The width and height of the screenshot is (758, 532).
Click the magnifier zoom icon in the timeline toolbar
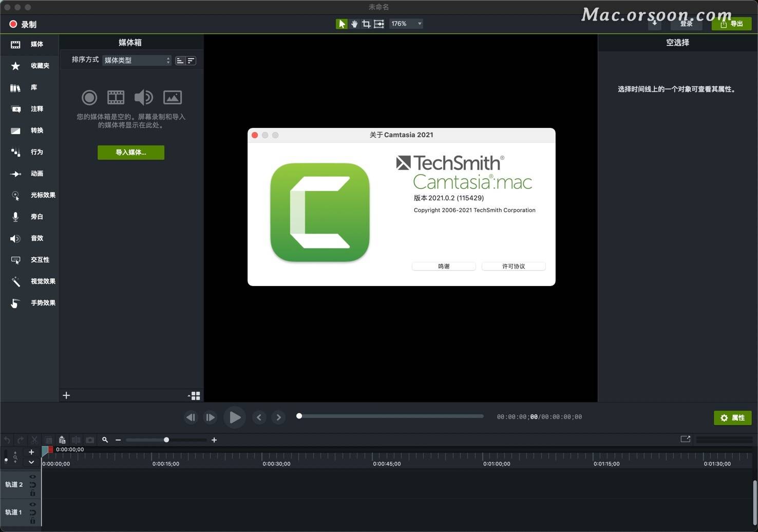click(105, 440)
